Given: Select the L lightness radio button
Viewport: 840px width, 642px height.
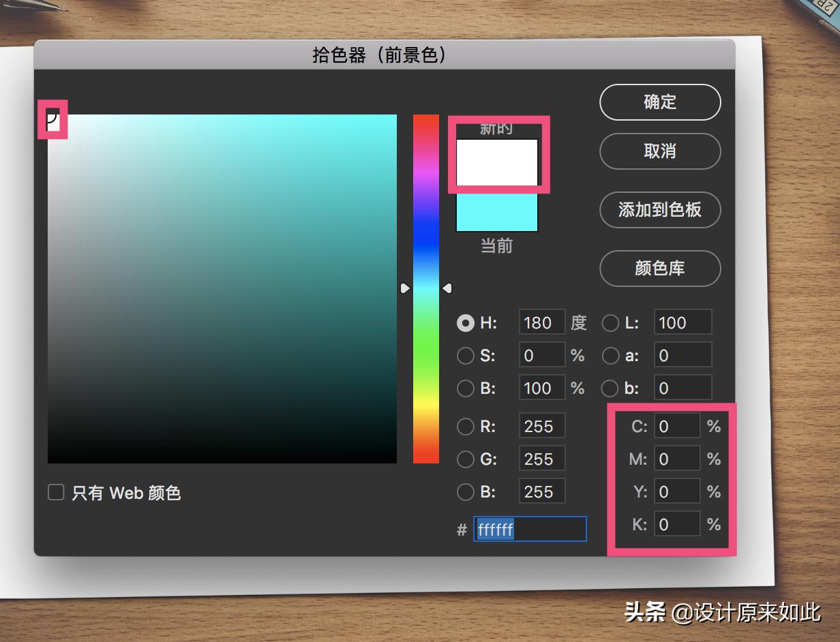Looking at the screenshot, I should point(610,323).
